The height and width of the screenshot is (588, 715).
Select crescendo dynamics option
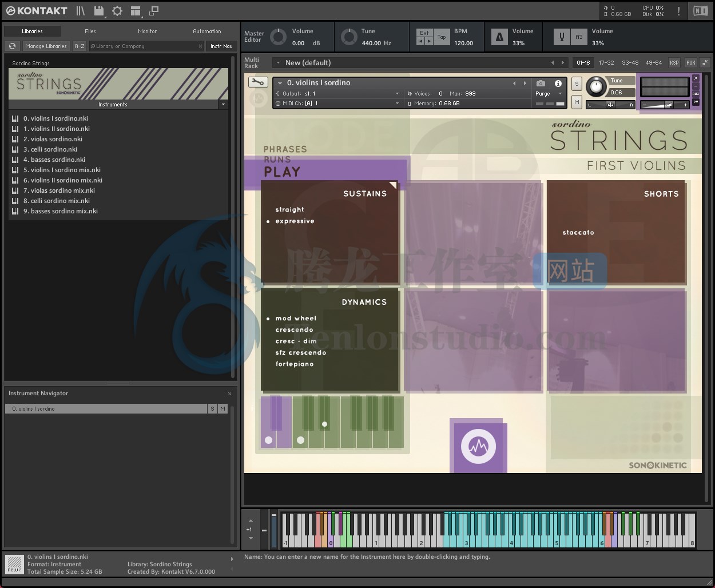tap(295, 330)
